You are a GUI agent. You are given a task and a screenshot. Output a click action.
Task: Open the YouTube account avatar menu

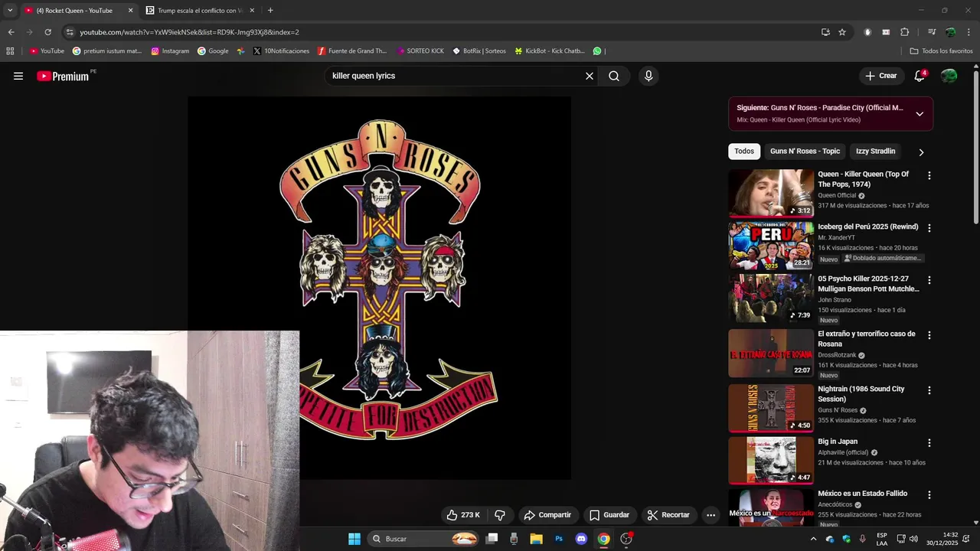tap(949, 76)
